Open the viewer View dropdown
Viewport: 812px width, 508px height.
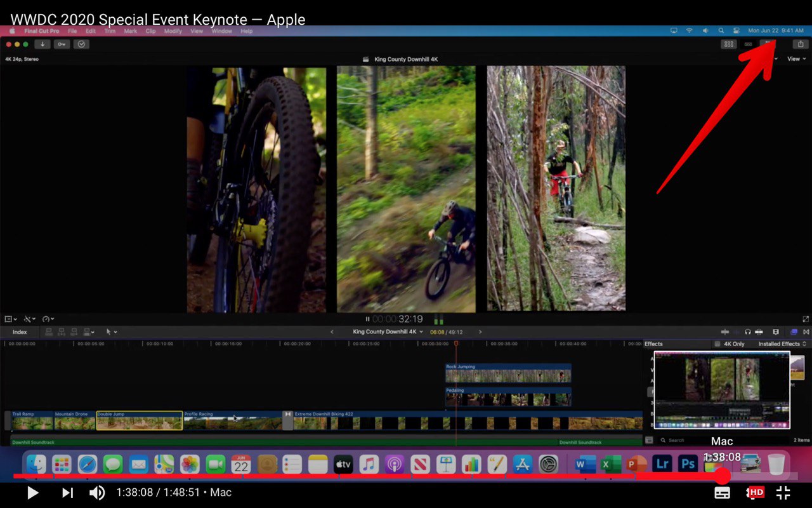coord(797,59)
